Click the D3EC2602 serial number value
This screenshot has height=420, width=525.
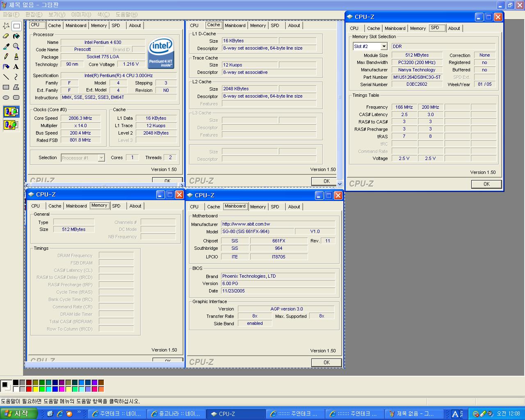(x=417, y=84)
